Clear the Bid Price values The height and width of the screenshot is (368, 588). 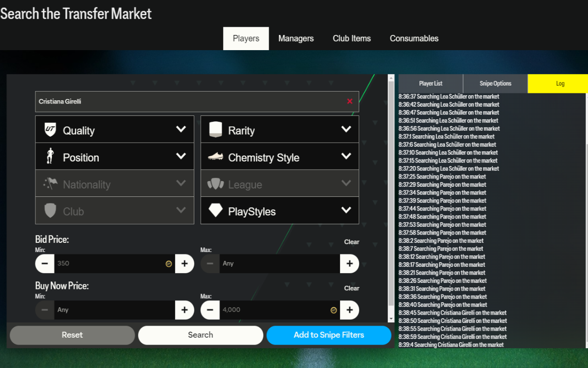point(351,242)
